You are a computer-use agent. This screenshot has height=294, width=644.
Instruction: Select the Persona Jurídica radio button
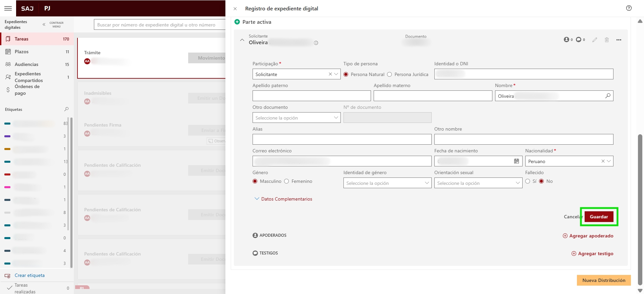[389, 74]
